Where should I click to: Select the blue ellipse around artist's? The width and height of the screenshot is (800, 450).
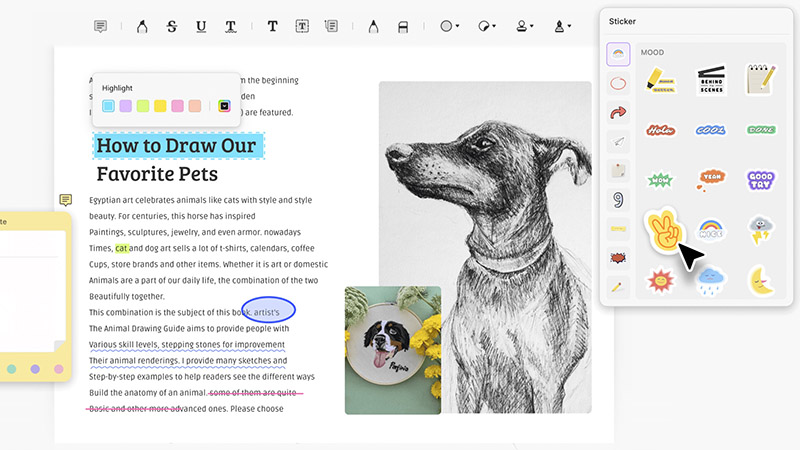[268, 310]
